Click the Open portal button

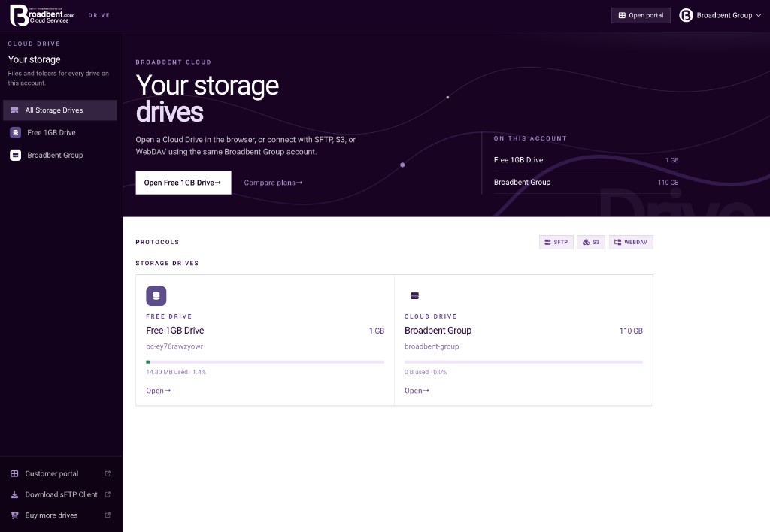click(x=641, y=15)
